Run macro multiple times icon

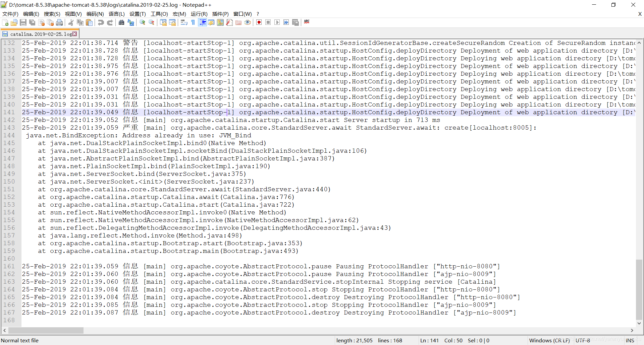tap(286, 22)
